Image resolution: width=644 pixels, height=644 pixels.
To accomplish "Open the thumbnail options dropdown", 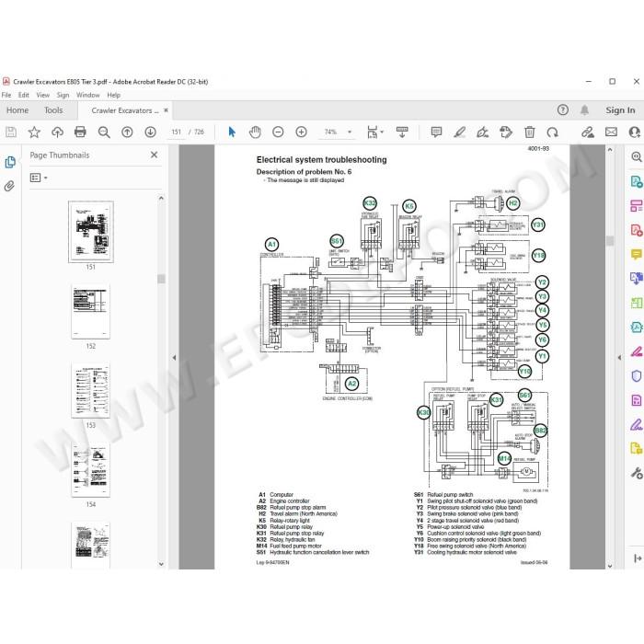I will click(x=39, y=178).
